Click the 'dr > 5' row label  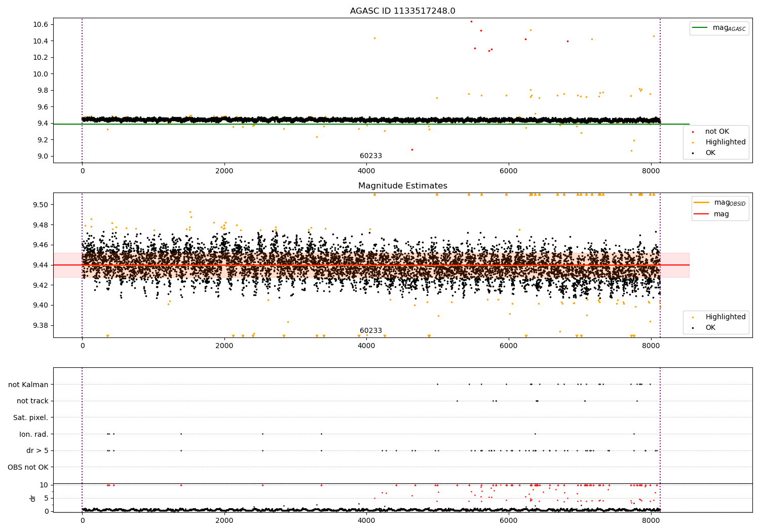[x=37, y=451]
